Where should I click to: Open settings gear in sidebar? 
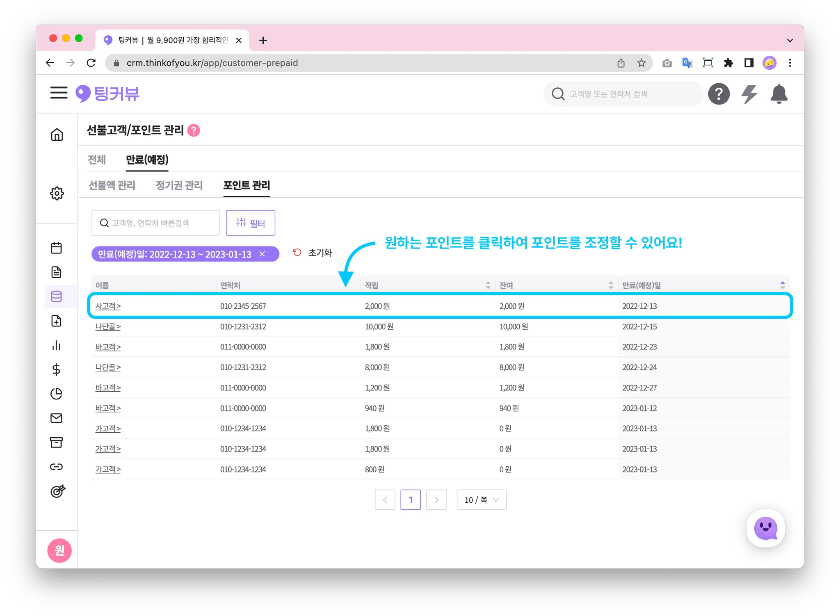[57, 193]
